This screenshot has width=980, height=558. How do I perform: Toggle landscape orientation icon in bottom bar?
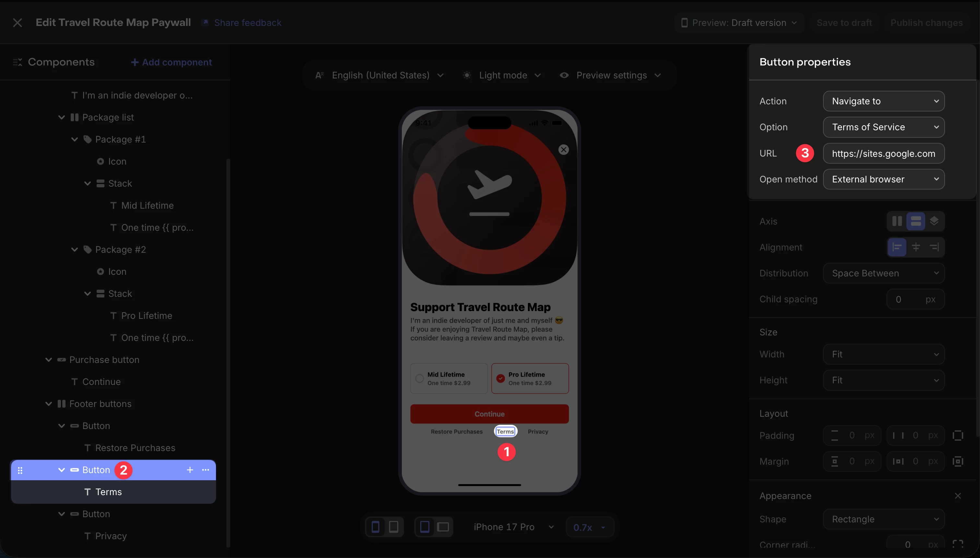(443, 527)
